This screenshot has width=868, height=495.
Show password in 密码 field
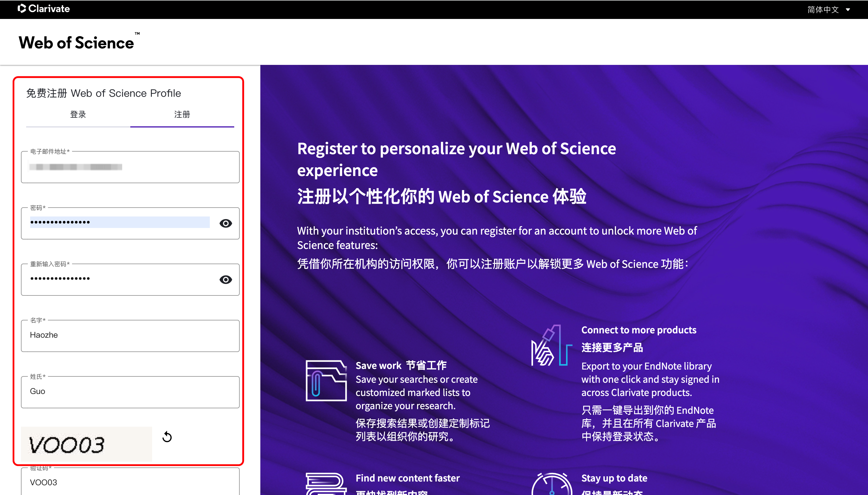226,223
